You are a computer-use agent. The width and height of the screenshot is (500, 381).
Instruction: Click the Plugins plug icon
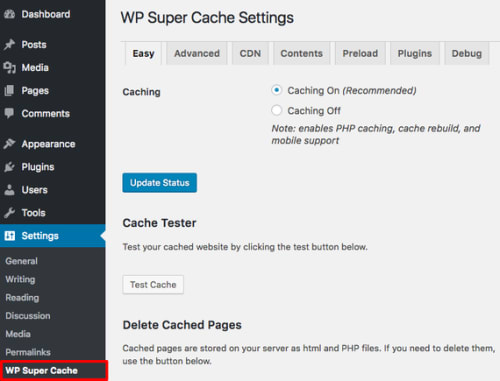pos(9,167)
